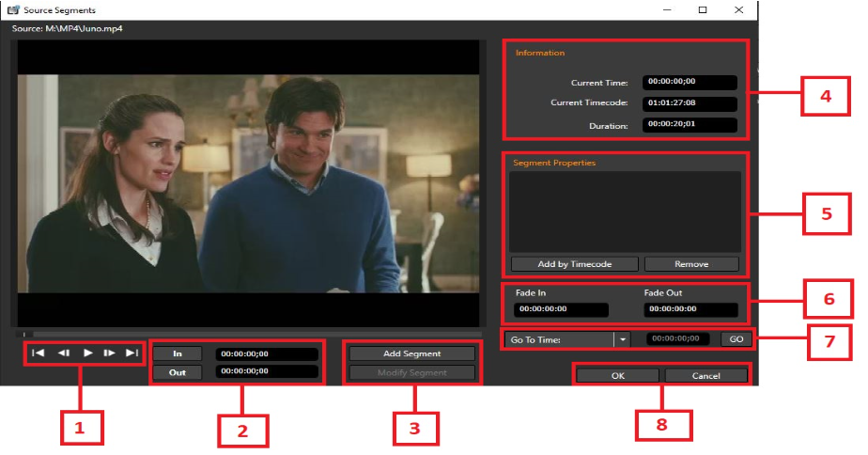Step forward one frame
This screenshot has width=868, height=455.
pos(110,353)
